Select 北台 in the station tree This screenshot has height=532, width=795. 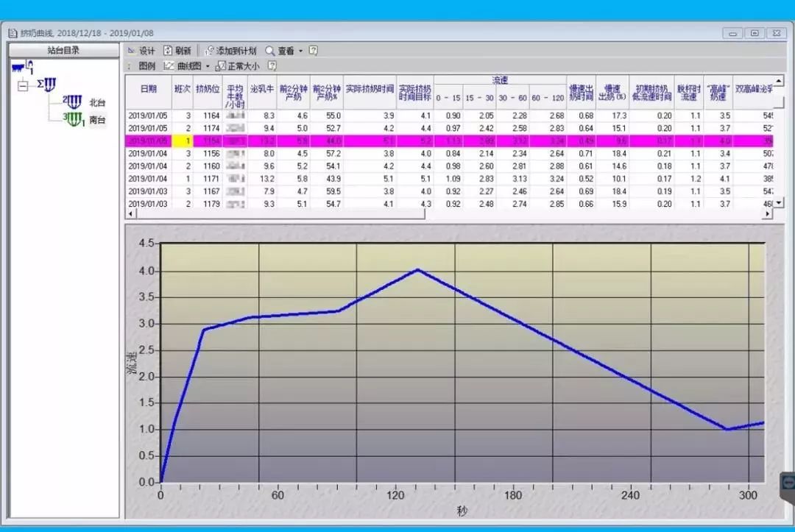point(97,102)
